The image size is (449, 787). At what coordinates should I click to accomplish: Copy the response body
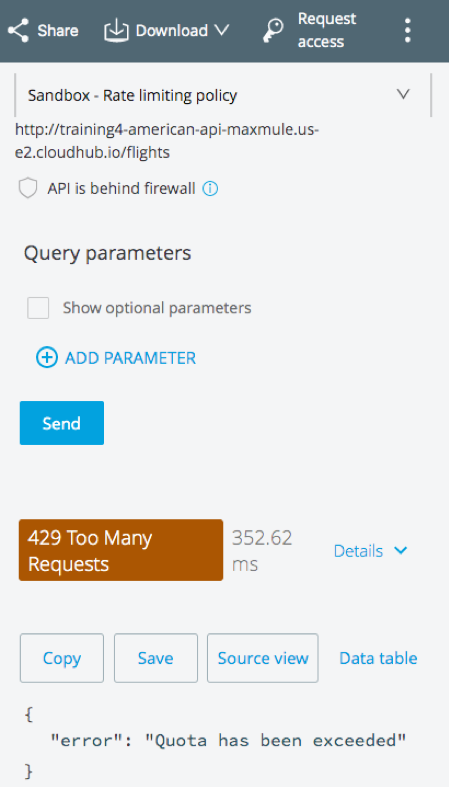(62, 658)
